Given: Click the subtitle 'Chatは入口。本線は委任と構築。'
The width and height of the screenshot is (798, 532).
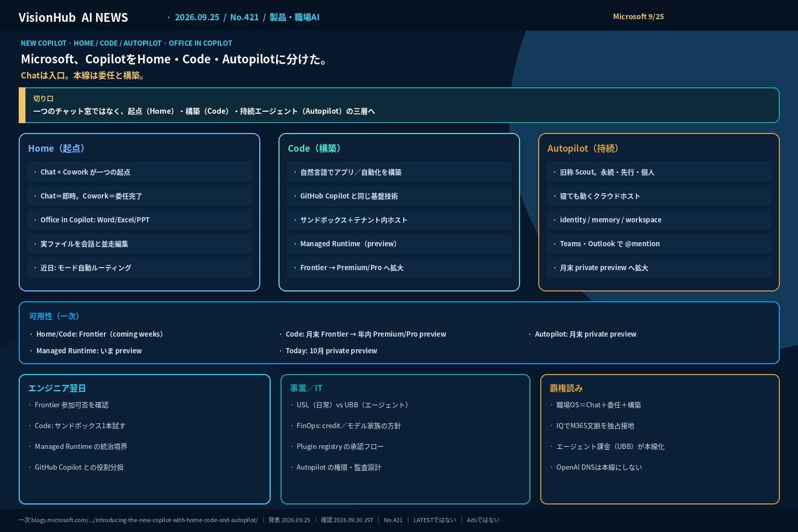Looking at the screenshot, I should coord(84,75).
